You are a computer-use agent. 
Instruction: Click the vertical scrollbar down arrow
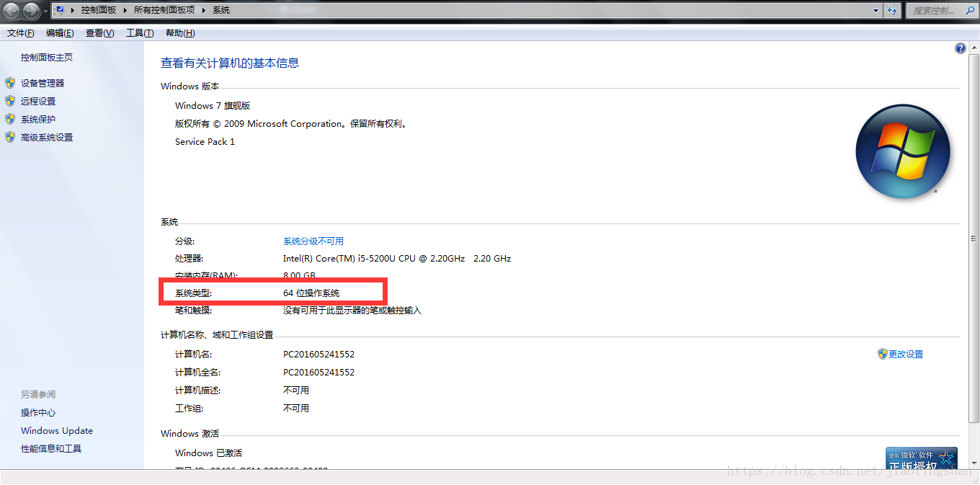[x=974, y=464]
